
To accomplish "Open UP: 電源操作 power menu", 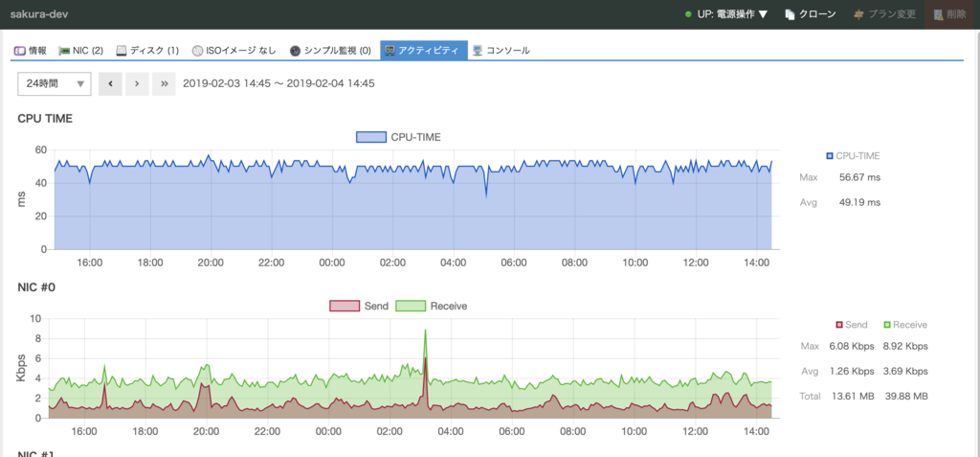I will [x=726, y=13].
